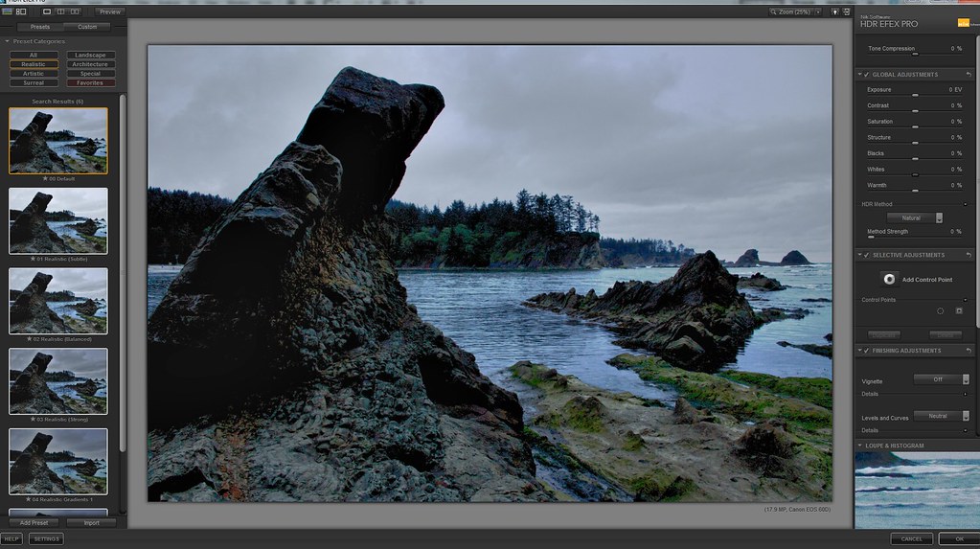Collapse the Global Adjustments section
Image resolution: width=980 pixels, height=549 pixels.
point(860,75)
